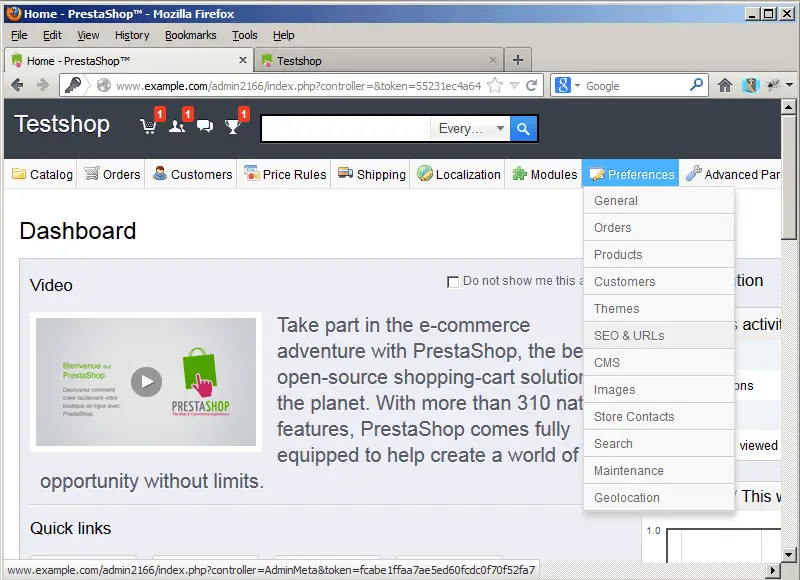The height and width of the screenshot is (580, 800).
Task: Open the Edit menu
Action: coord(52,35)
